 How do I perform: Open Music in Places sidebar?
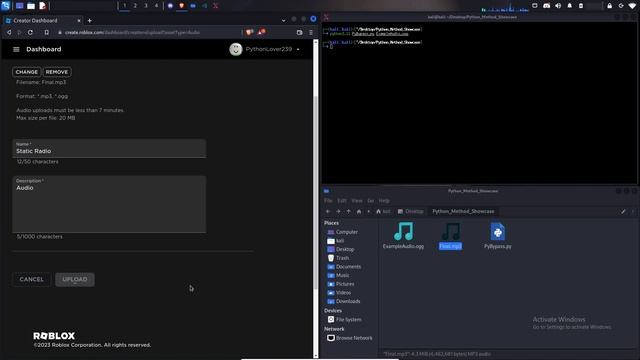(342, 276)
